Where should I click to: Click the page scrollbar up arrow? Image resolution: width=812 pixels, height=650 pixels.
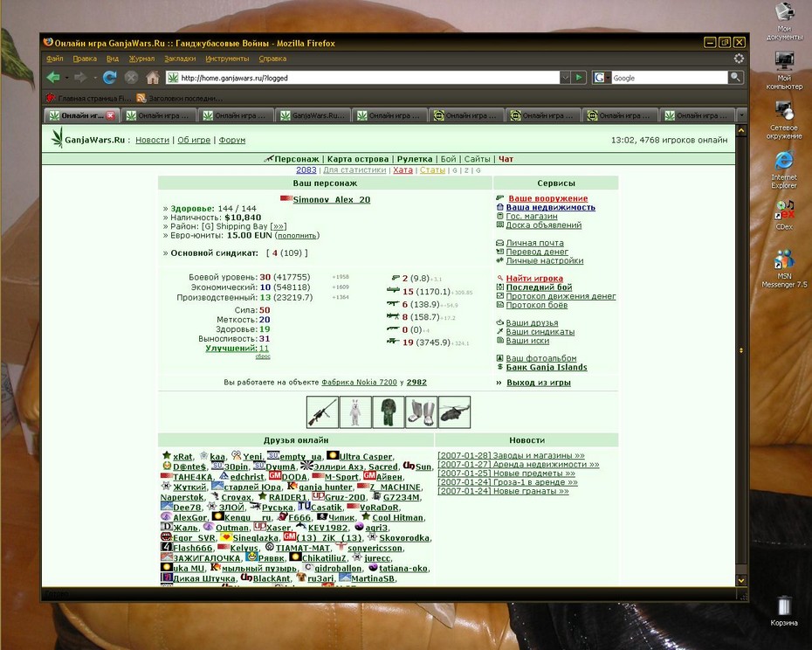pyautogui.click(x=741, y=130)
